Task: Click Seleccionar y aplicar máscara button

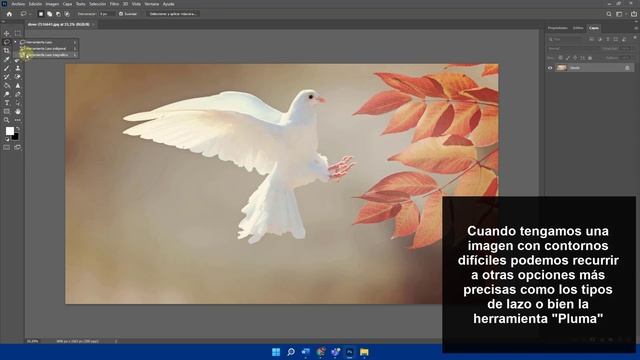Action: click(172, 14)
